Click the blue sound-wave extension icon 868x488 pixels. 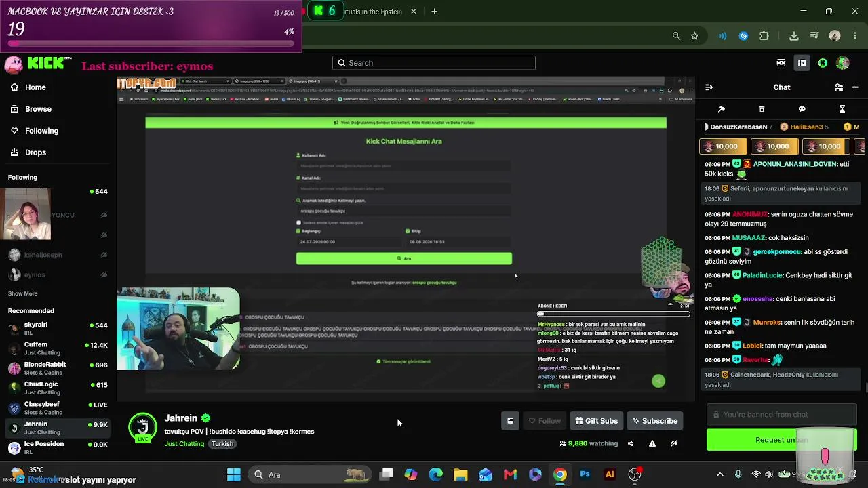coord(723,36)
